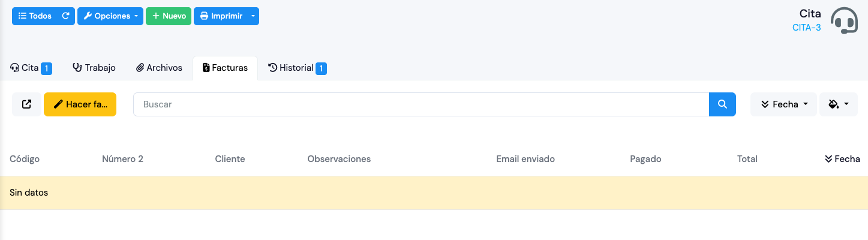The width and height of the screenshot is (868, 240).
Task: Create a new record with Nuevo
Action: click(x=169, y=16)
